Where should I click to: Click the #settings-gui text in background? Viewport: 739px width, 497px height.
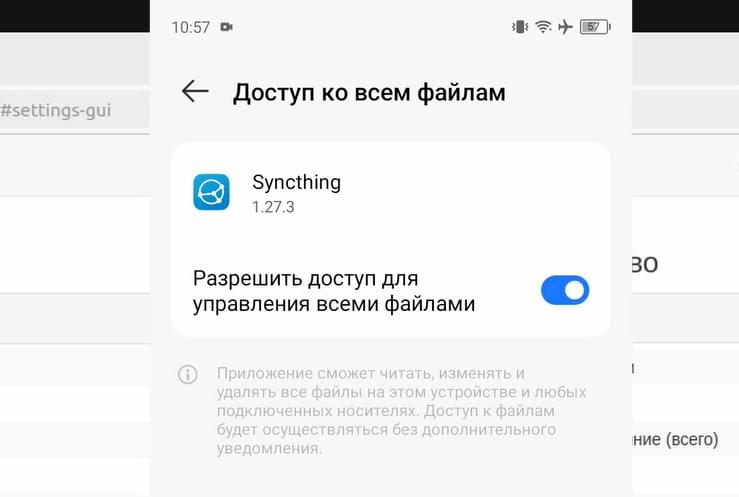[x=56, y=110]
